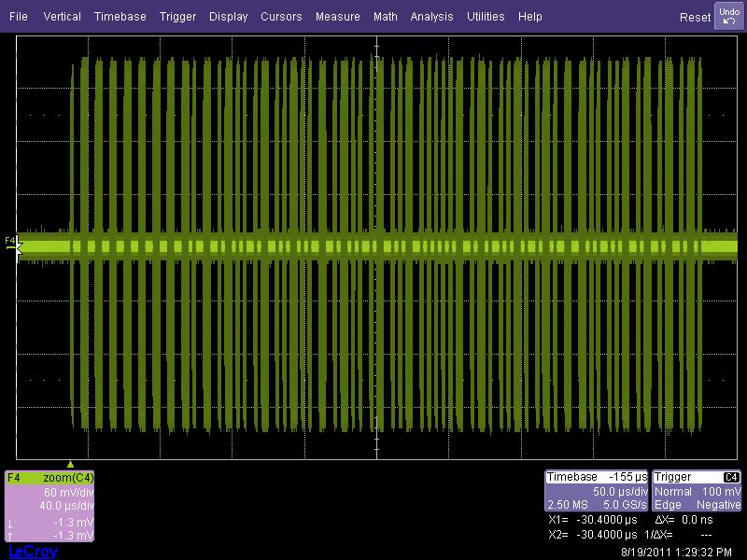
Task: Open the Help menu
Action: 529,17
